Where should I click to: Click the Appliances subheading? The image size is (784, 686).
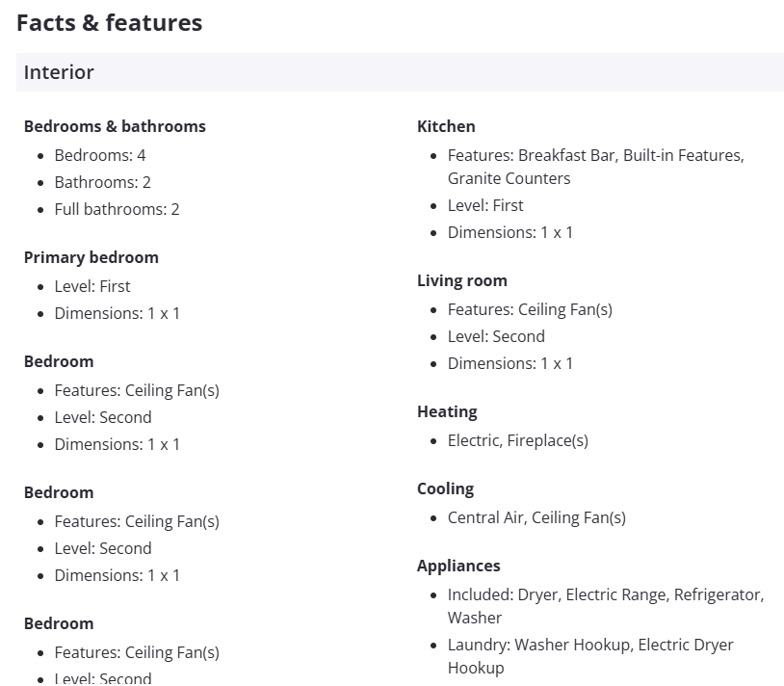click(458, 566)
